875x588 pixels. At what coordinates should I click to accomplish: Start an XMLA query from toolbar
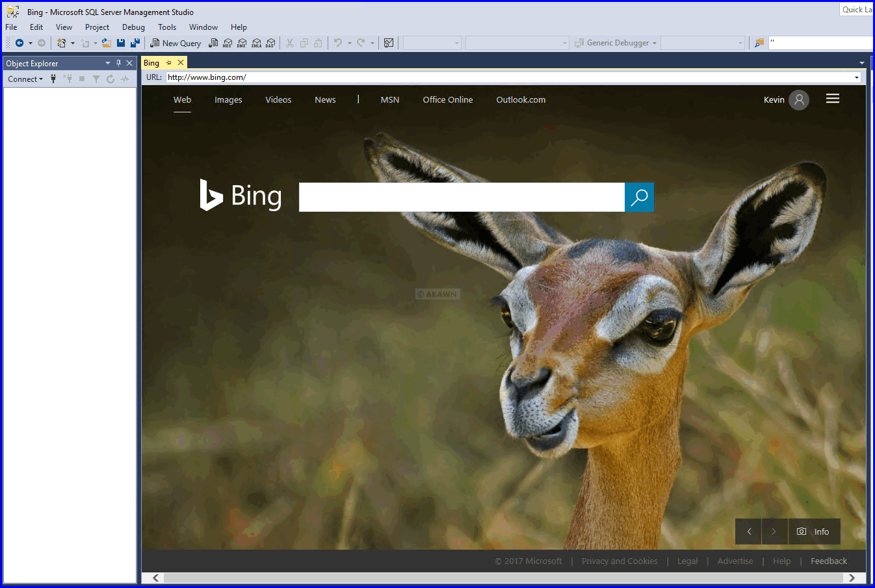[x=256, y=43]
